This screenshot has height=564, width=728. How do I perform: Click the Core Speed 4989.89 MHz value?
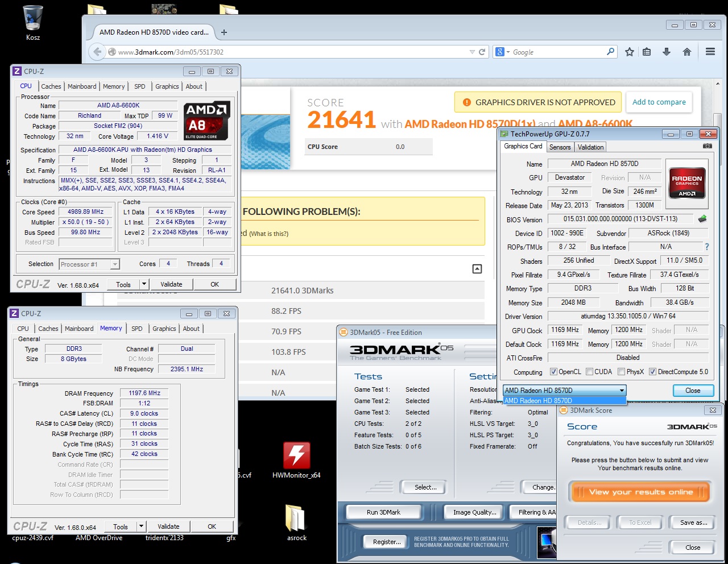click(86, 212)
